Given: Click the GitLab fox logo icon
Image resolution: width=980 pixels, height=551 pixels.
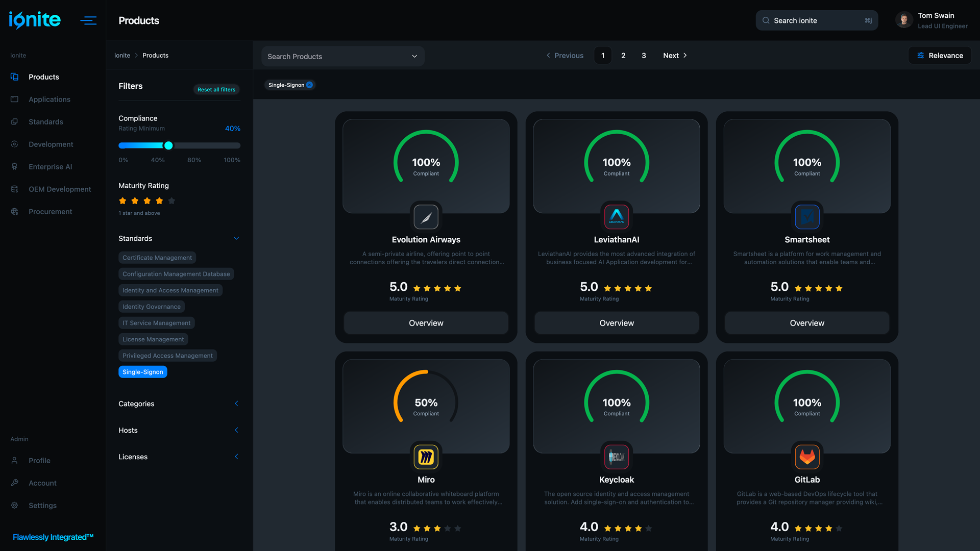Looking at the screenshot, I should [x=807, y=457].
